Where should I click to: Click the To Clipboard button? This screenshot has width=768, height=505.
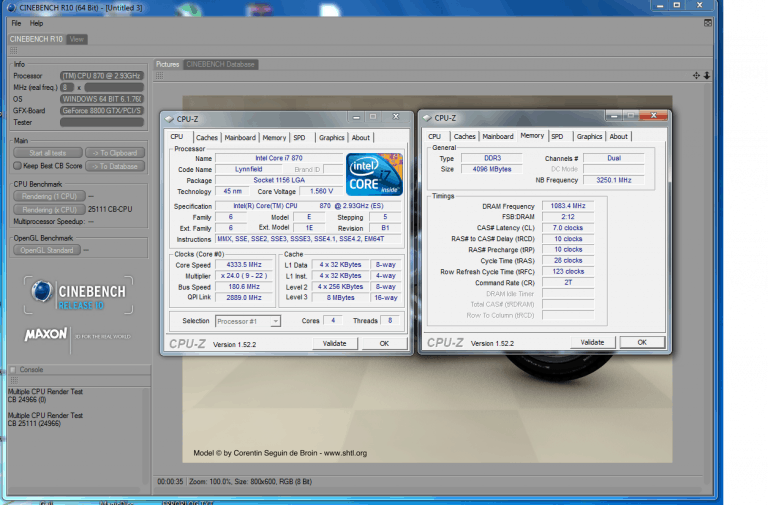click(115, 153)
